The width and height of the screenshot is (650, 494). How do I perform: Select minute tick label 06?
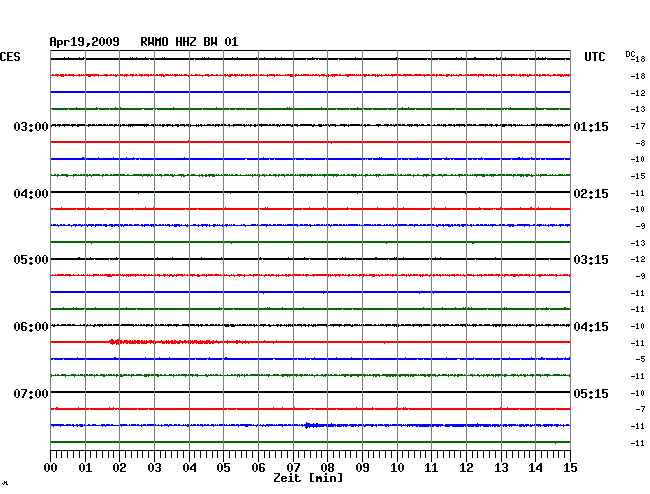258,467
